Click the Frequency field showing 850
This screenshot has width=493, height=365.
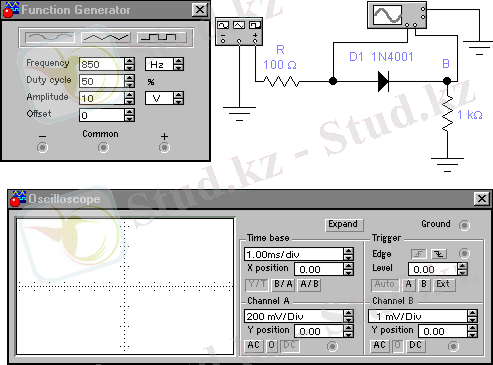point(102,64)
